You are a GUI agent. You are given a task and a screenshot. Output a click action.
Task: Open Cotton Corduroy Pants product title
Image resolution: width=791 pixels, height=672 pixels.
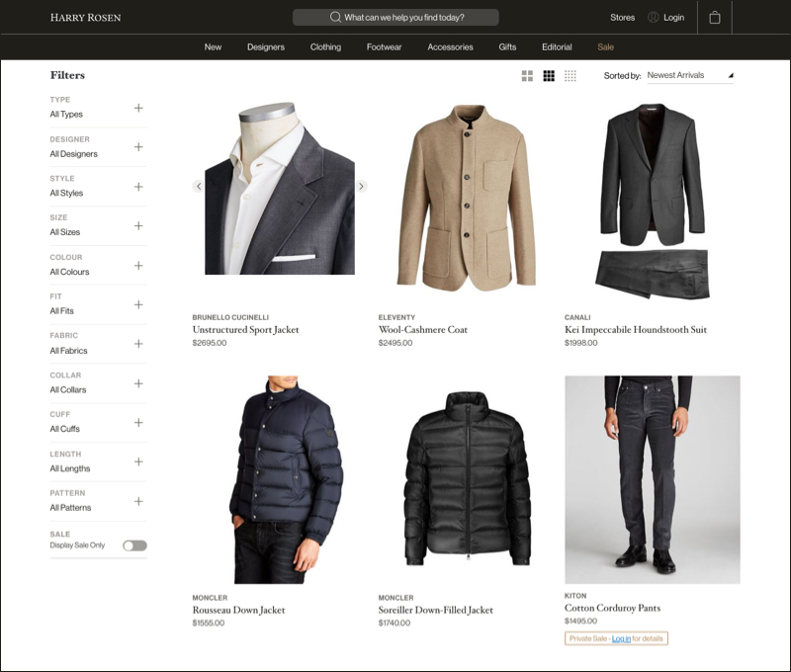click(x=612, y=608)
